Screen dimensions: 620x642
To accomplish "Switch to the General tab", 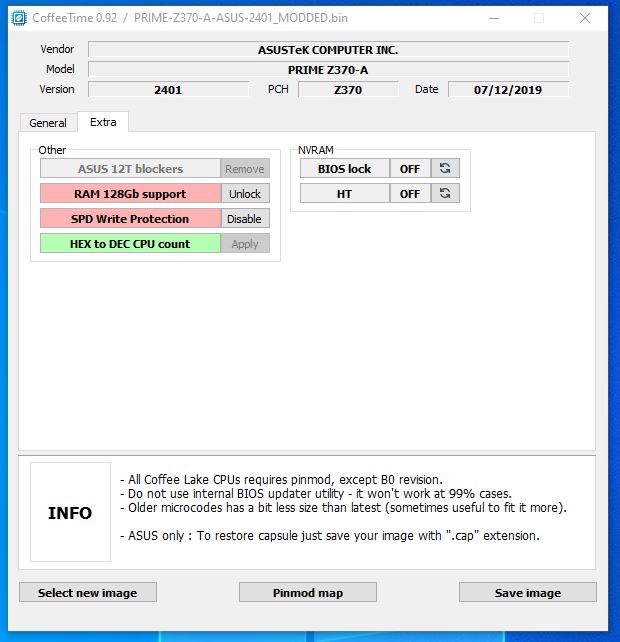I will click(48, 123).
